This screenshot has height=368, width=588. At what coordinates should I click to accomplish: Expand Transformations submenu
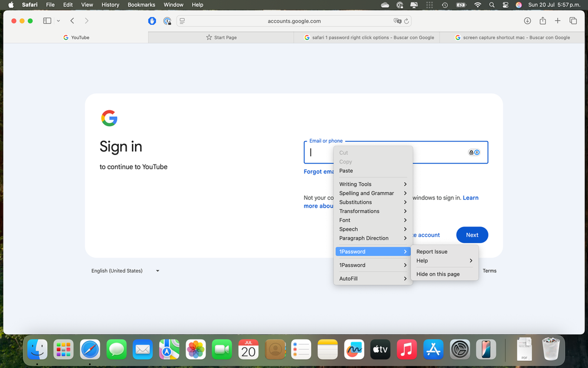(373, 211)
